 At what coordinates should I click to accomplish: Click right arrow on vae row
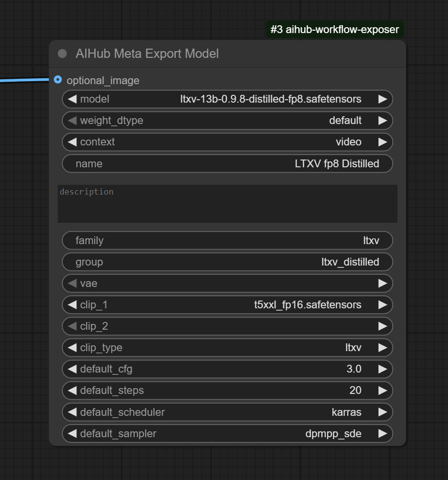(382, 284)
